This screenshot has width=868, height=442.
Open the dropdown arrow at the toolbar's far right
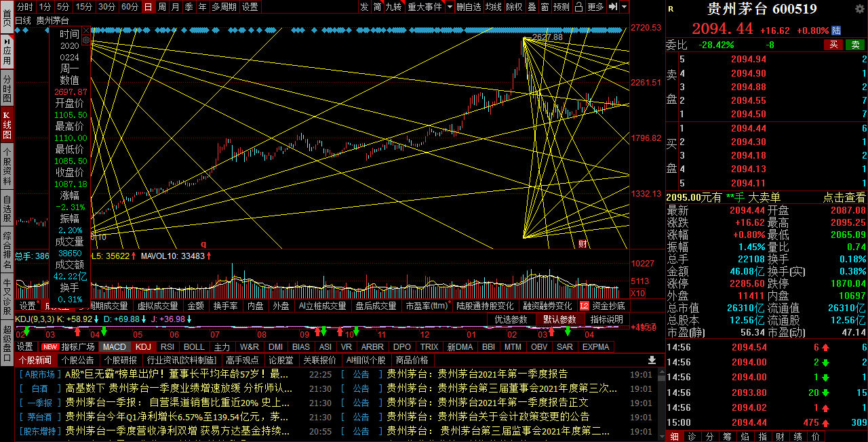click(x=624, y=7)
